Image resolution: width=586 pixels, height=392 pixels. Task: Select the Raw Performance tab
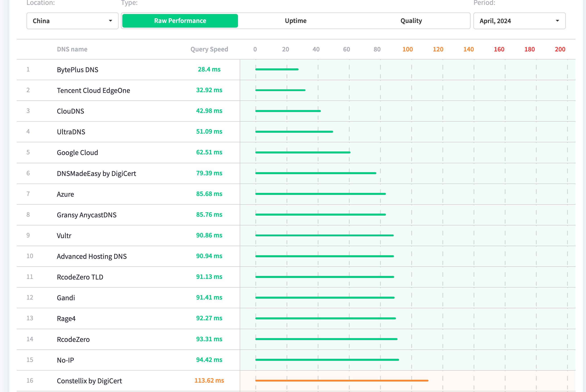(180, 21)
